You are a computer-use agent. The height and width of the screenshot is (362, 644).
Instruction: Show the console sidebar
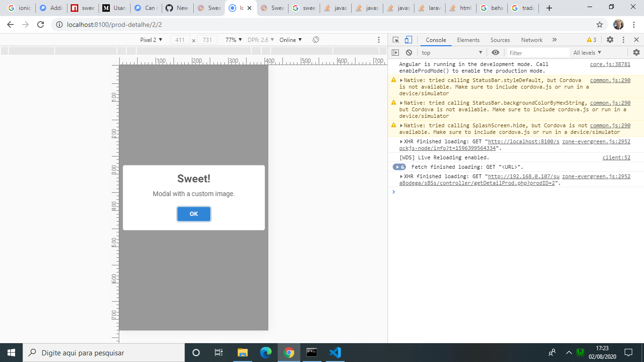pyautogui.click(x=395, y=52)
